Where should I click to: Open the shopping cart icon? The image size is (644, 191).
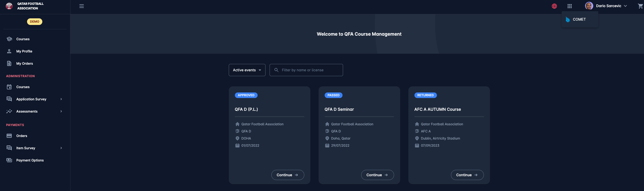pos(640,6)
